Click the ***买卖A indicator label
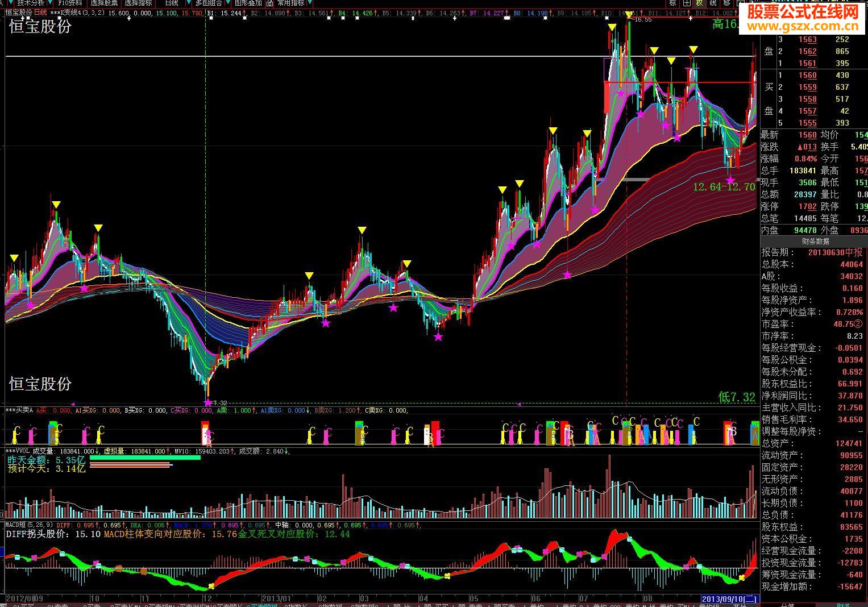868x607 pixels. 19,410
